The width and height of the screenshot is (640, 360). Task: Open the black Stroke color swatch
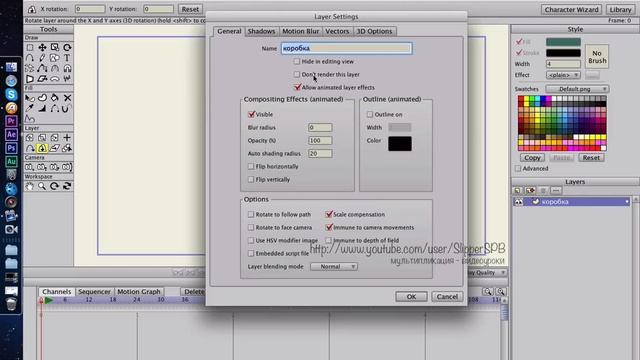coord(563,53)
